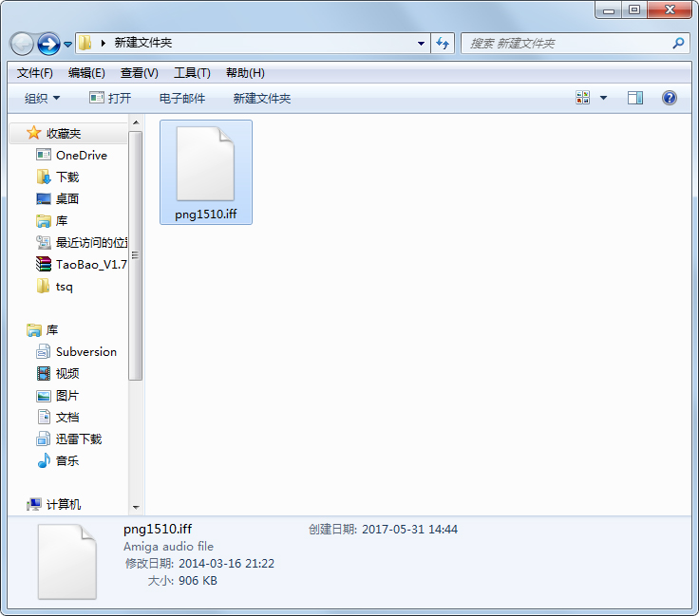Click the change view icon
699x616 pixels.
[583, 98]
